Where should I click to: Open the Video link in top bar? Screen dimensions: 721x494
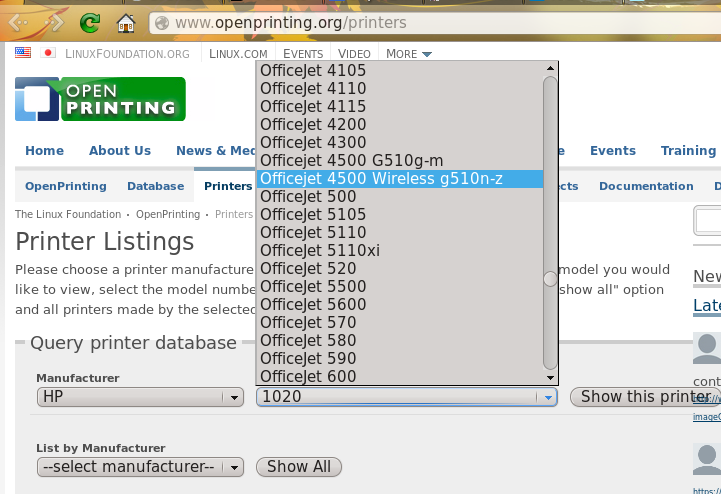click(354, 54)
